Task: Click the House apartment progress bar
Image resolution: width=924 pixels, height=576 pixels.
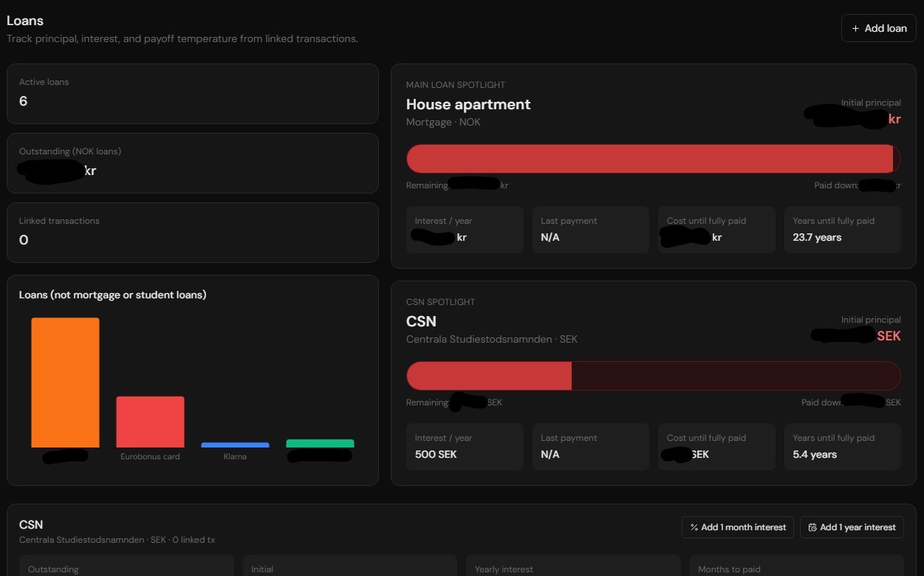Action: [654, 159]
